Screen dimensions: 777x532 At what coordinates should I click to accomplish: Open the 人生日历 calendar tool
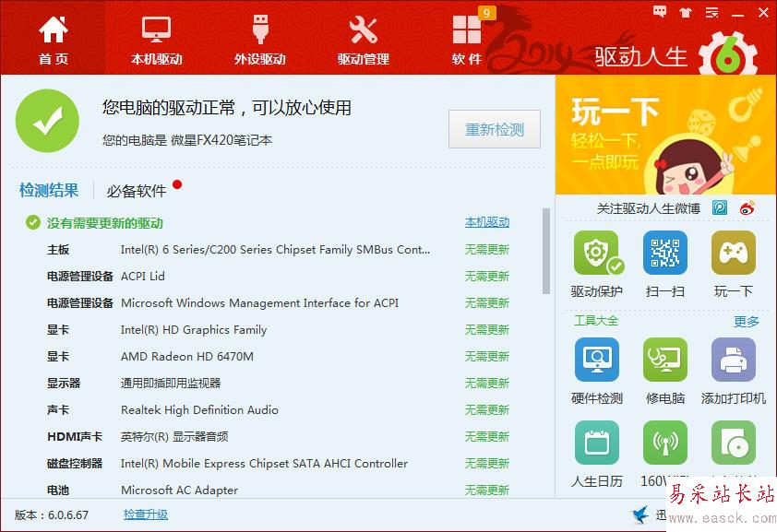coord(597,443)
